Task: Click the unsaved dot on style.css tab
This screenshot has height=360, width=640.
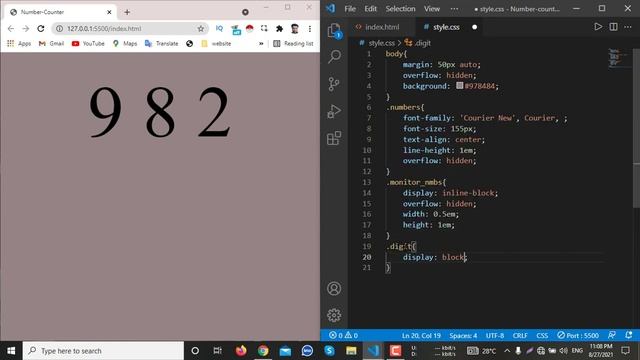Action: click(474, 27)
